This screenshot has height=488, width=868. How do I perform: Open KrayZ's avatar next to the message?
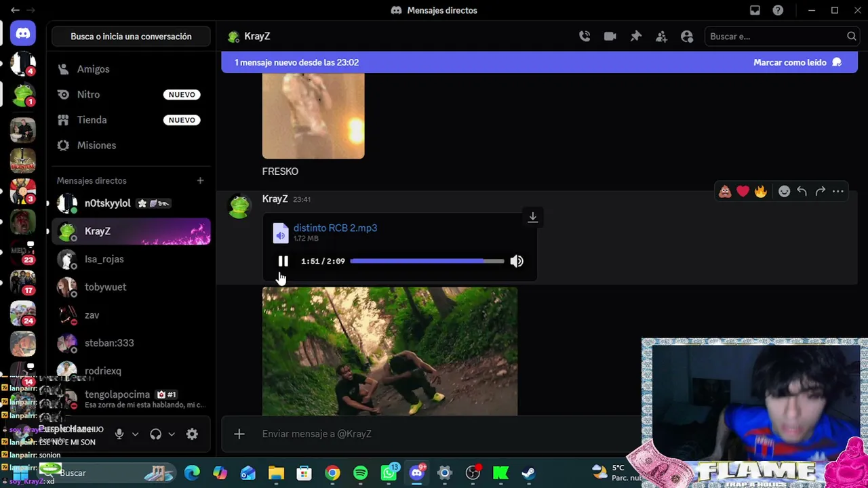239,207
